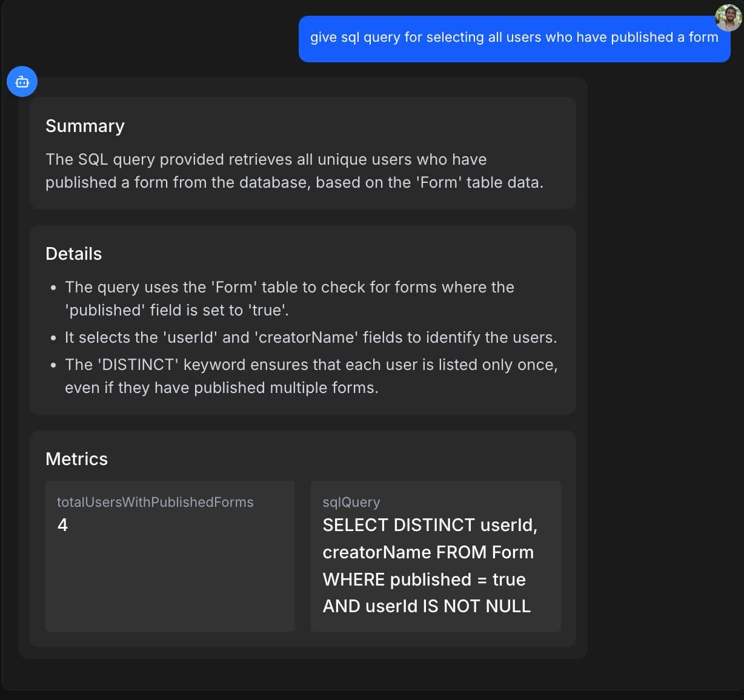Screen dimensions: 744x700
Task: Click the metric value 4
Action: 62,525
